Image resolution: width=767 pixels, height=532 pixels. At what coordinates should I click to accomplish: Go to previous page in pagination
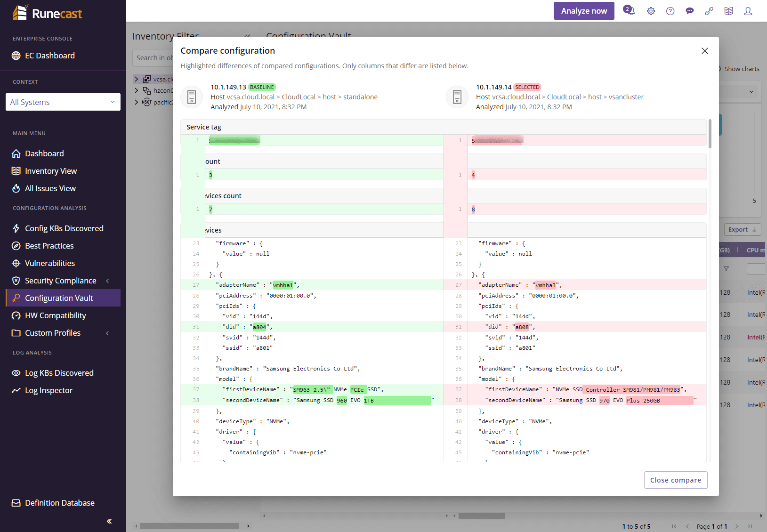687,526
